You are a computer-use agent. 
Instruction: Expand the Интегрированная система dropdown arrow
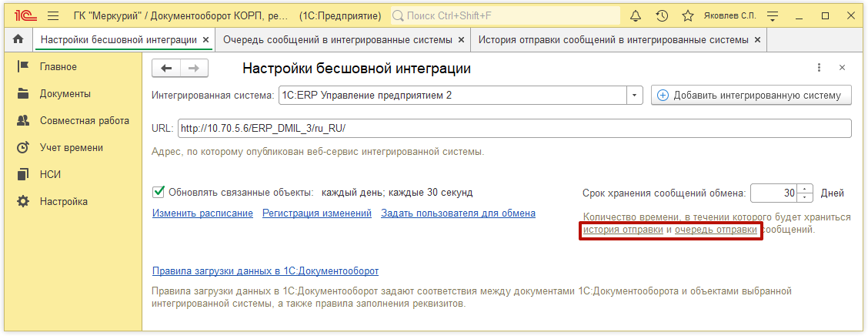pos(634,96)
